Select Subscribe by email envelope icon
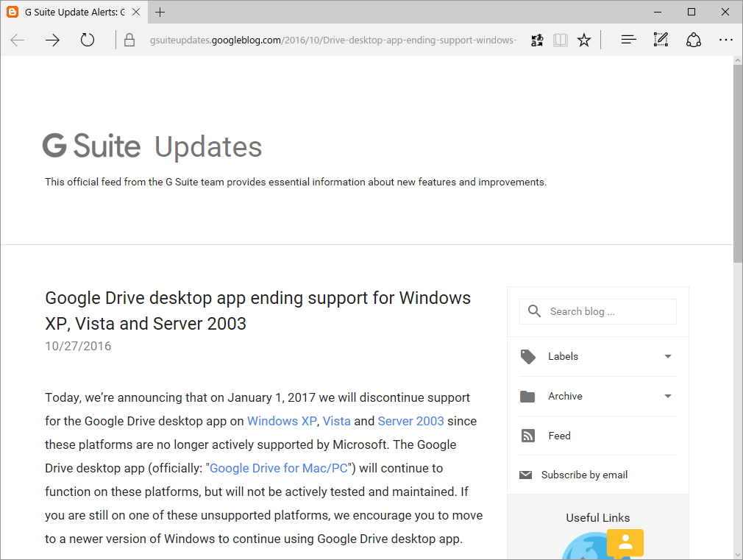This screenshot has height=560, width=743. pos(525,474)
